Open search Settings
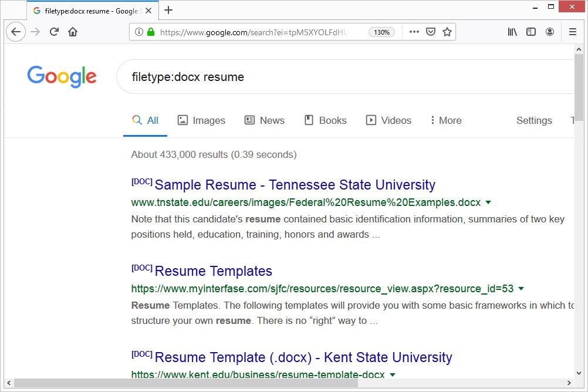 tap(534, 120)
